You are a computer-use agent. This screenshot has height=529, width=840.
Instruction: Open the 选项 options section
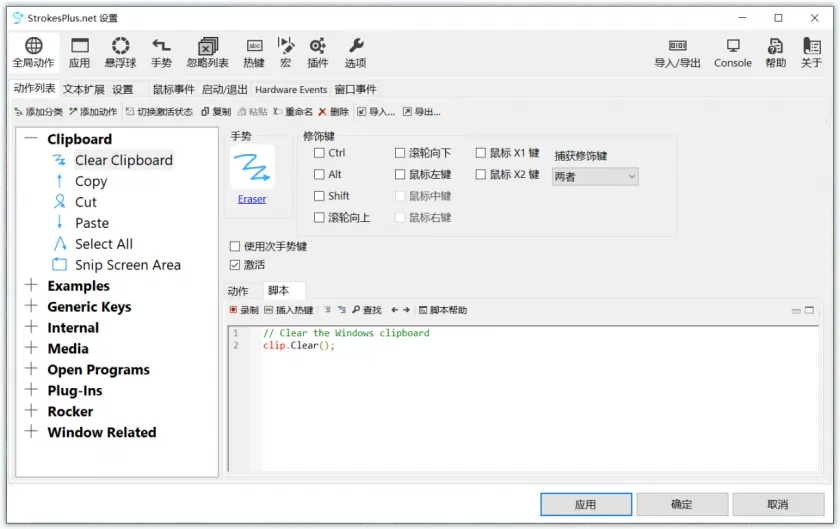[x=355, y=53]
